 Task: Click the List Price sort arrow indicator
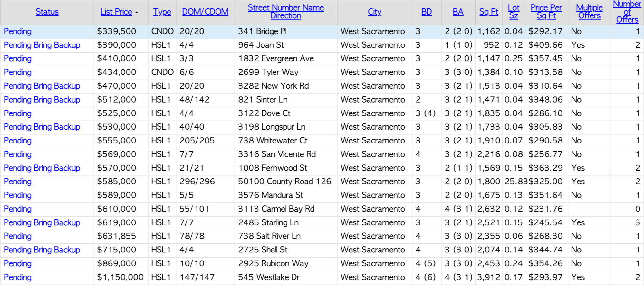coord(137,13)
